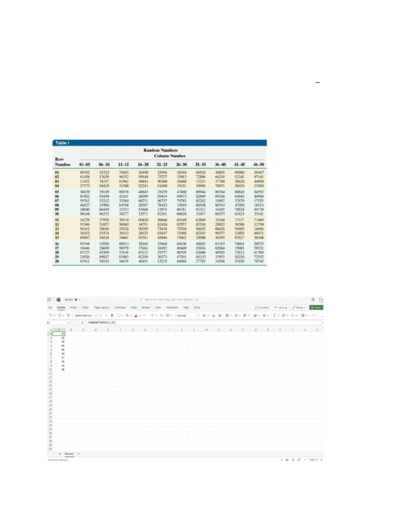Open the settings gear icon

click(x=313, y=300)
